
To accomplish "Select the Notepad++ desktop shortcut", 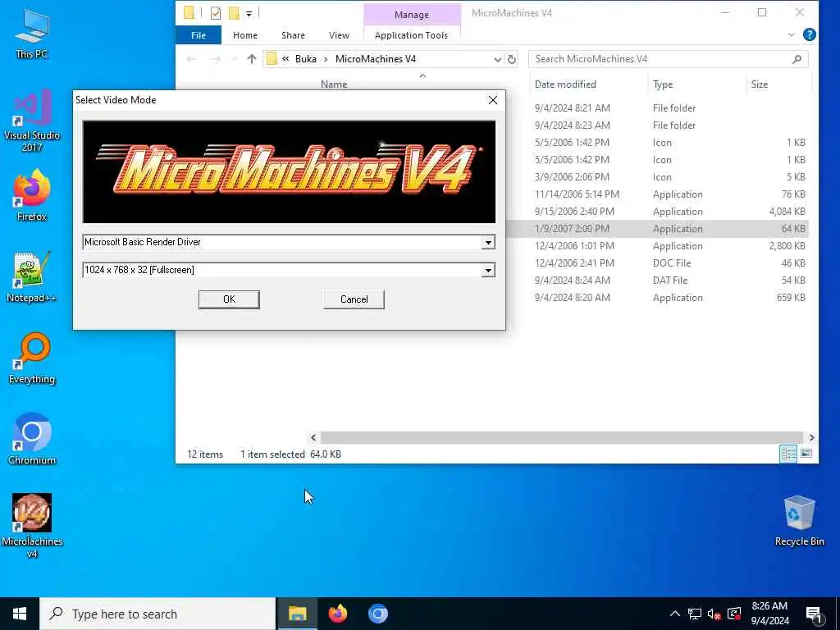I will [32, 277].
